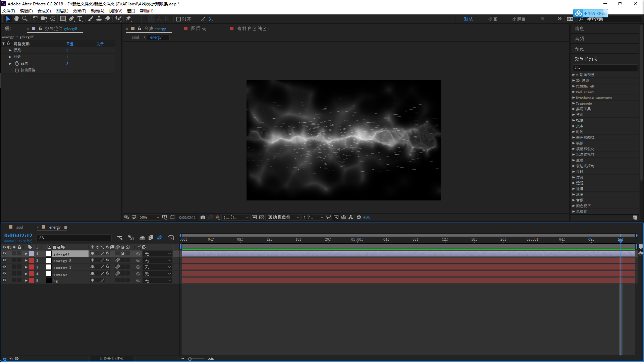Expand the Trapcode effects category

(x=574, y=104)
